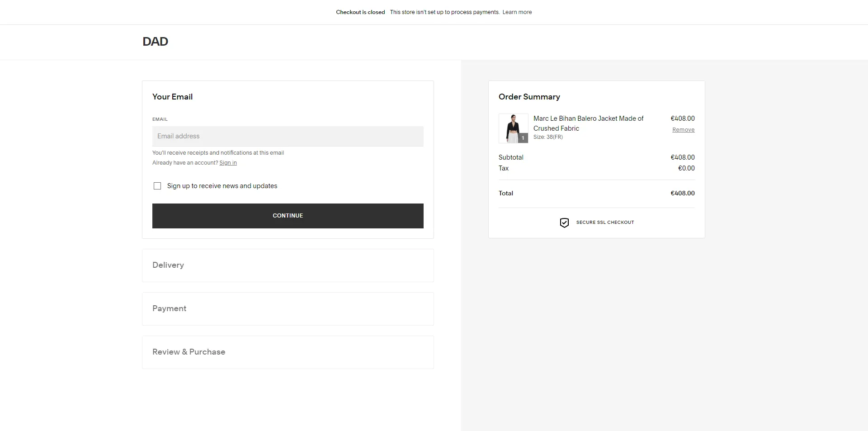
Task: Click the CONTINUE button
Action: 288,216
